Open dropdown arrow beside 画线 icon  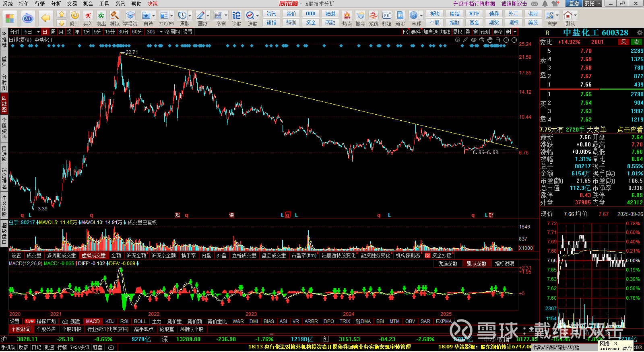[x=208, y=16]
